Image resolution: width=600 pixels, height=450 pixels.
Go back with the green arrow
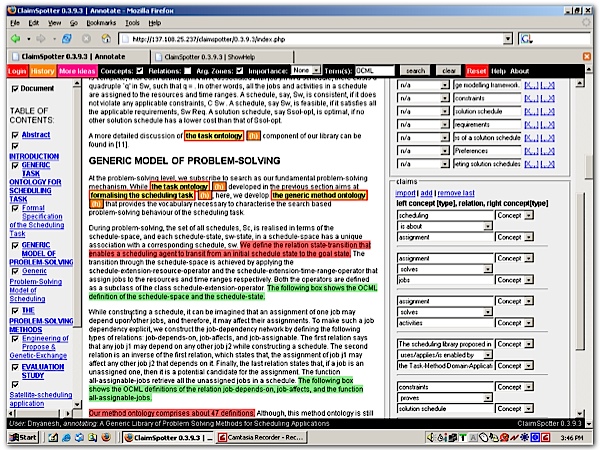(15, 39)
